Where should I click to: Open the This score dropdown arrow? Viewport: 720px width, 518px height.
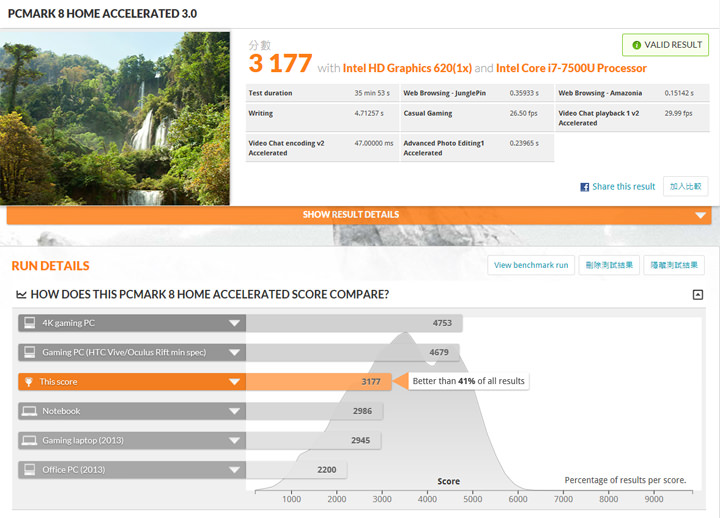(234, 382)
